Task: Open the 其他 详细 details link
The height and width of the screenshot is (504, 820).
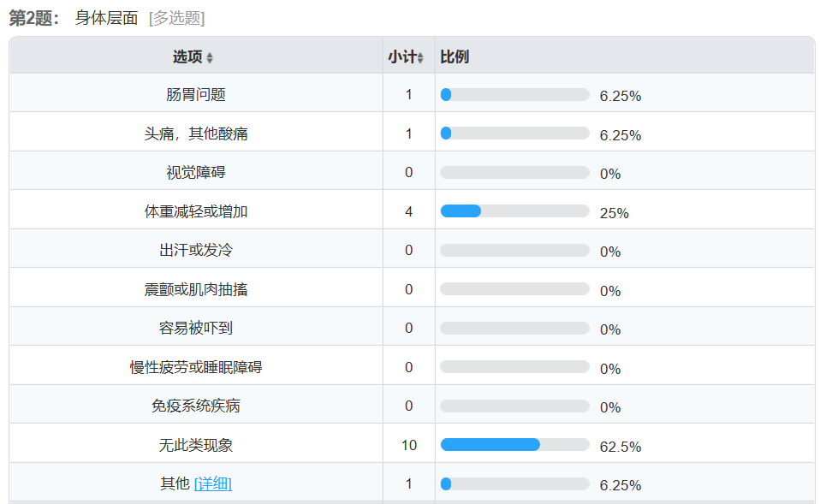Action: point(213,483)
